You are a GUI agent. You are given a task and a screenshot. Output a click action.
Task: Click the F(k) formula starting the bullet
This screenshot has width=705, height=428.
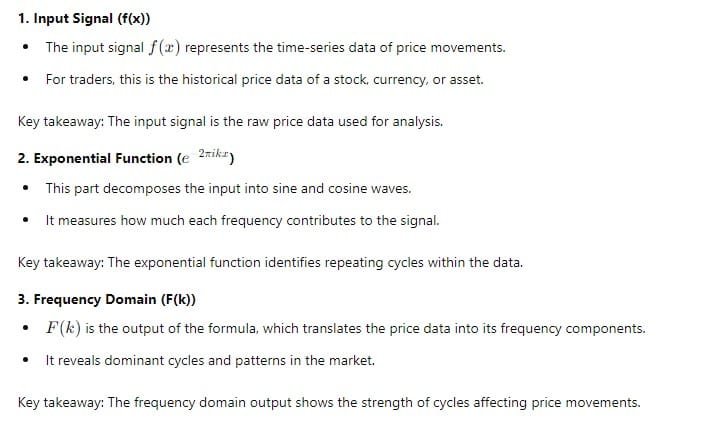pyautogui.click(x=62, y=329)
